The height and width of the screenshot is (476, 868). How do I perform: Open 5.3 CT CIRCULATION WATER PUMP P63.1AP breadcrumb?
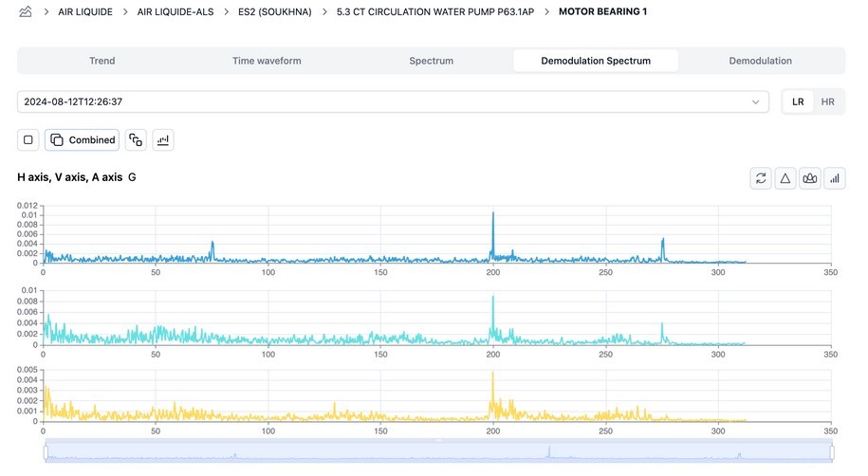431,12
